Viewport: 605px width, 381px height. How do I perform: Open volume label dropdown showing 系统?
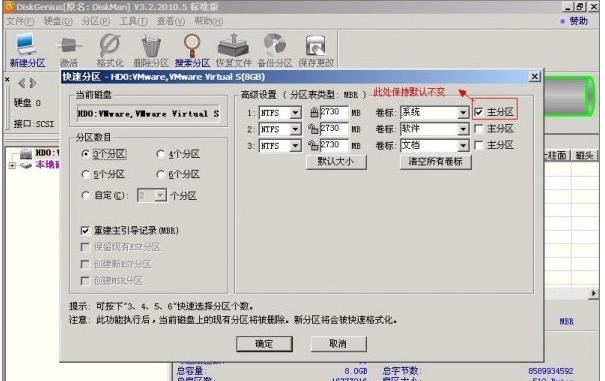coord(463,113)
